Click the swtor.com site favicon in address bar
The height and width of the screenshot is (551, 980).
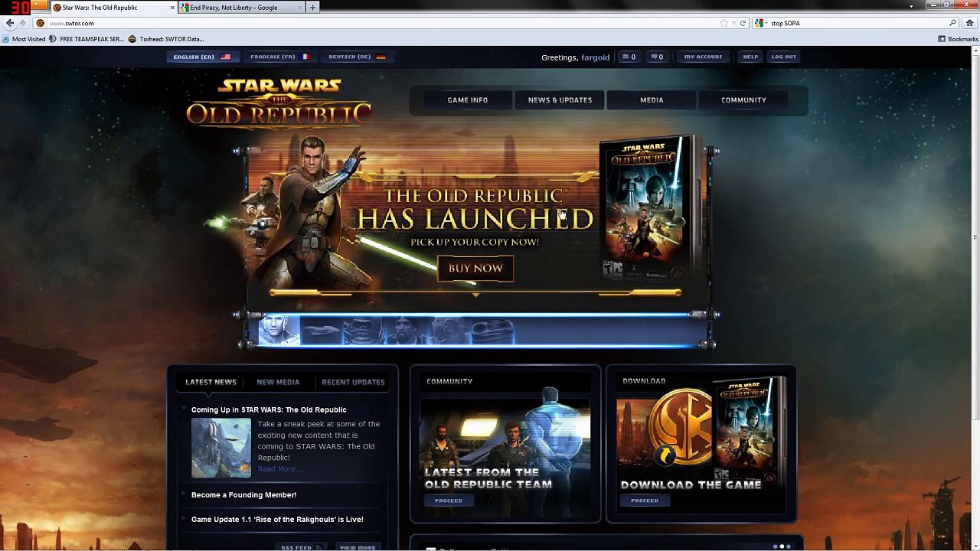(41, 23)
